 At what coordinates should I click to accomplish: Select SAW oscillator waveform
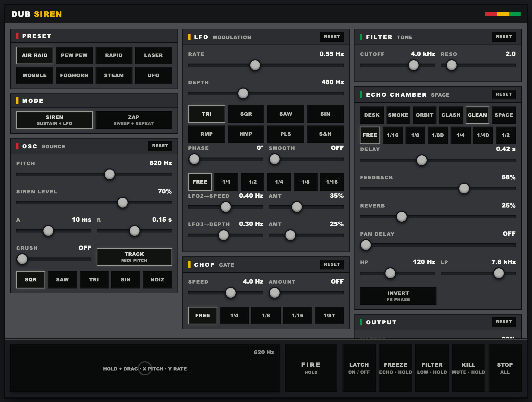pos(62,280)
